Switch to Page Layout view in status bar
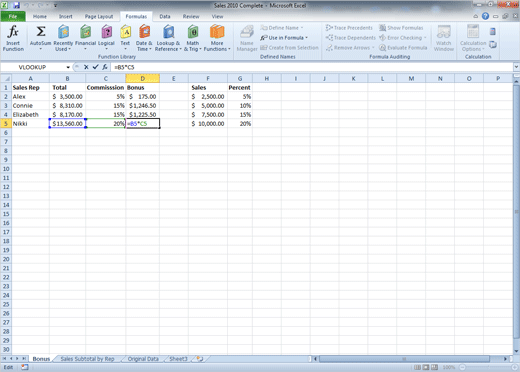This screenshot has width=520, height=372. tap(426, 367)
